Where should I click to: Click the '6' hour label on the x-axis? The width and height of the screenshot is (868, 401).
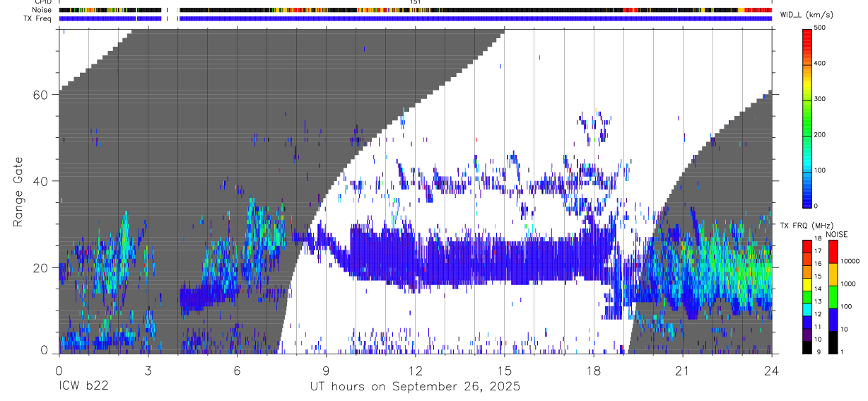pyautogui.click(x=237, y=369)
